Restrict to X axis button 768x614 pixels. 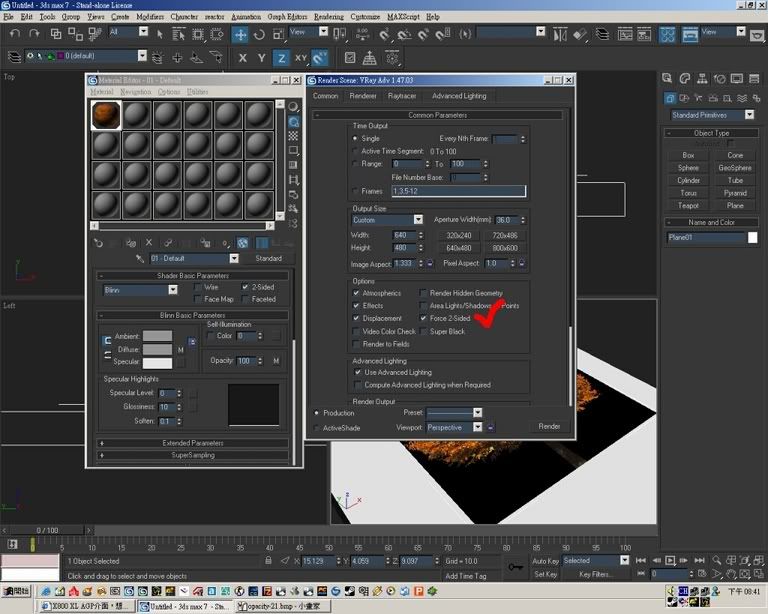pyautogui.click(x=242, y=58)
